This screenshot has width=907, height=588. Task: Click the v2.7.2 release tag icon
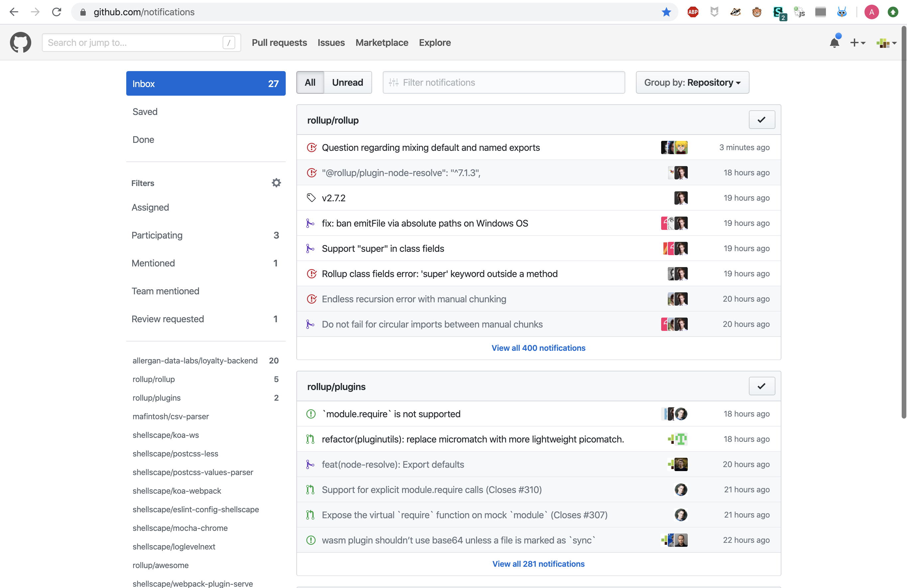tap(311, 198)
